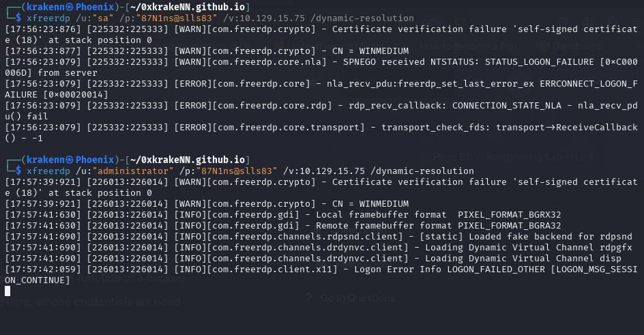
Task: Follow the Go to Questions link
Action: [x=357, y=298]
